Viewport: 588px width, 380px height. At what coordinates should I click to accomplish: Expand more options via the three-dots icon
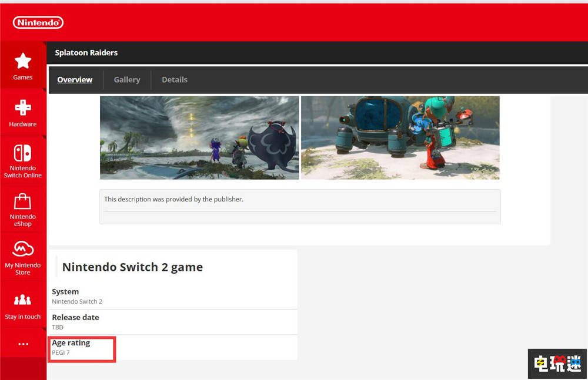coord(23,344)
